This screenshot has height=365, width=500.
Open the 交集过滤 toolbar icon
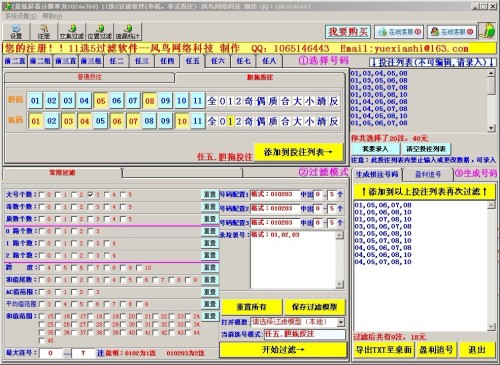coord(72,32)
